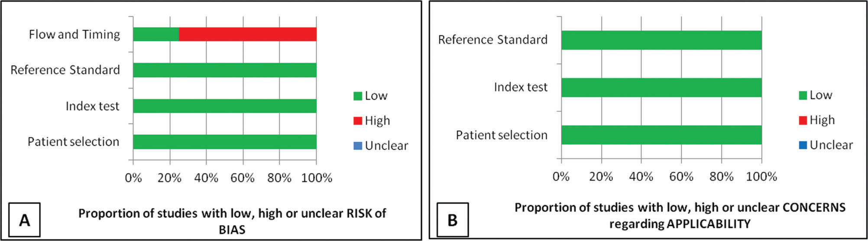Click the Index test bar in chart A

[x=224, y=106]
